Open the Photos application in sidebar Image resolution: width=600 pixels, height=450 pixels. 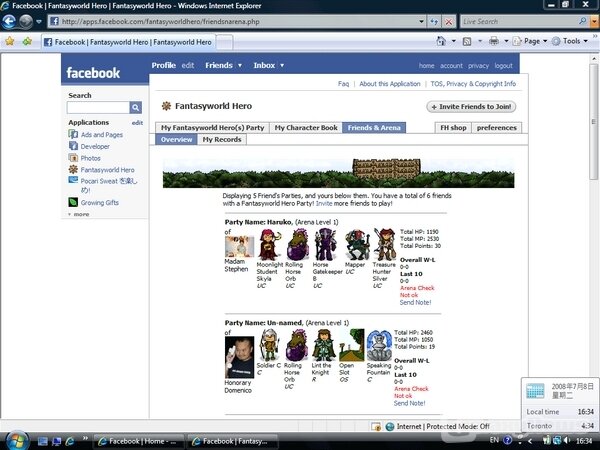click(72, 158)
